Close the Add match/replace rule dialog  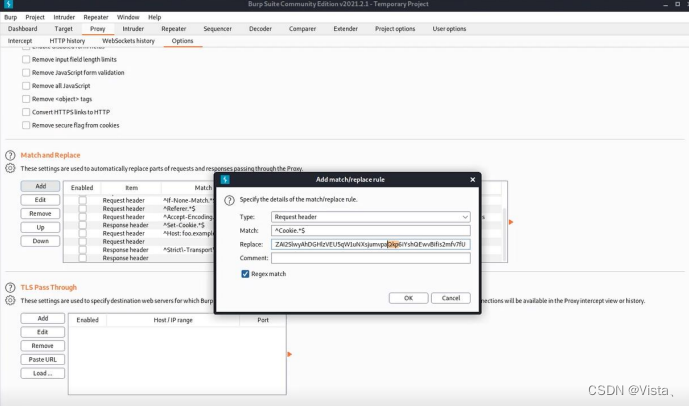point(472,179)
